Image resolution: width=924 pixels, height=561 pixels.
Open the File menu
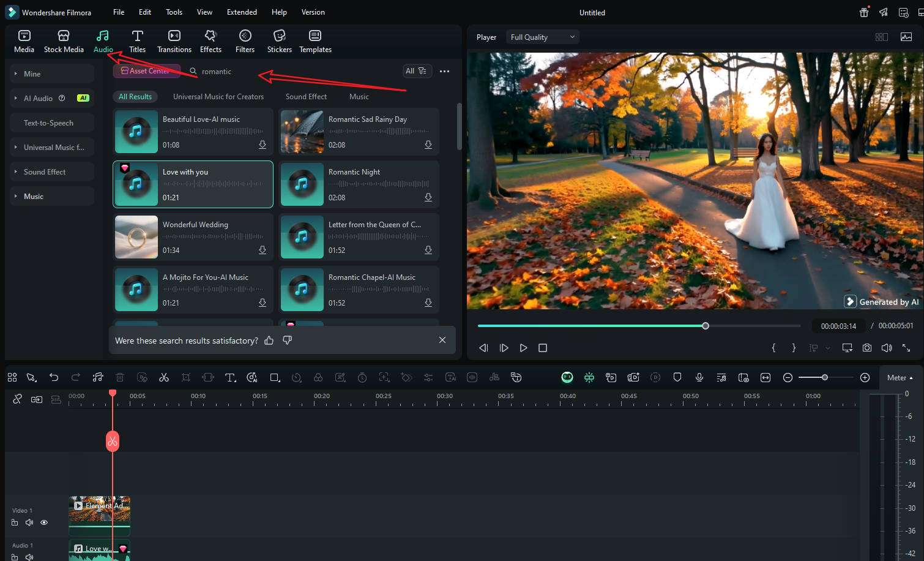click(119, 12)
